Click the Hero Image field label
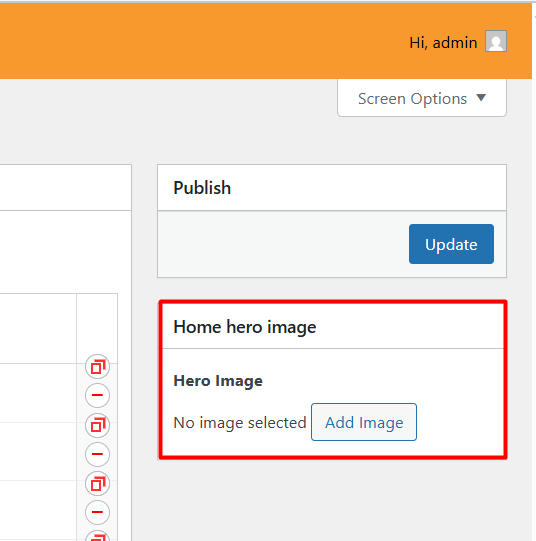The width and height of the screenshot is (536, 541). 218,381
